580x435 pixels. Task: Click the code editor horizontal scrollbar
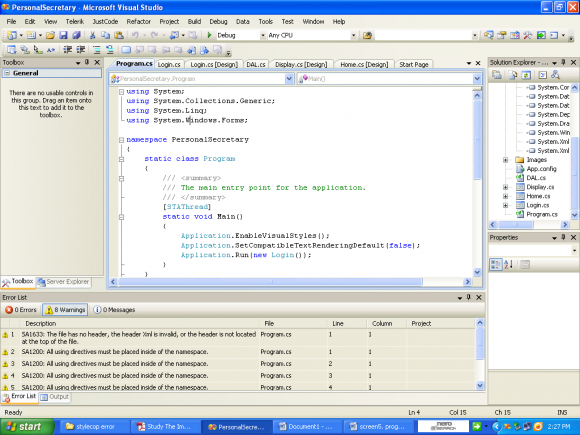click(270, 282)
